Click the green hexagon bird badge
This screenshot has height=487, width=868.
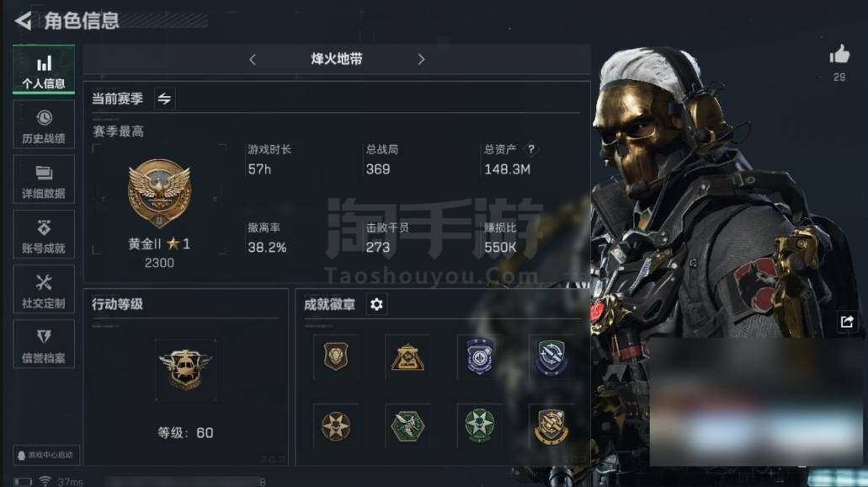click(407, 425)
